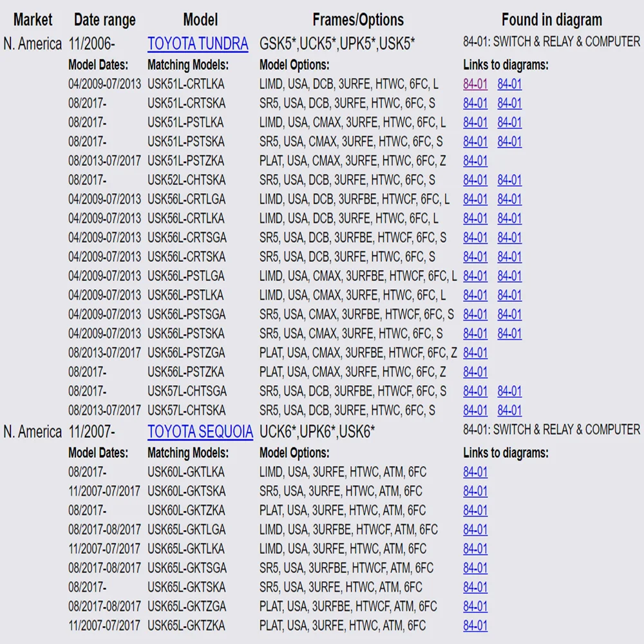The image size is (644, 644).
Task: Open the 84-01 diagram link for USK65L-GKTLKA
Action: coord(475,549)
